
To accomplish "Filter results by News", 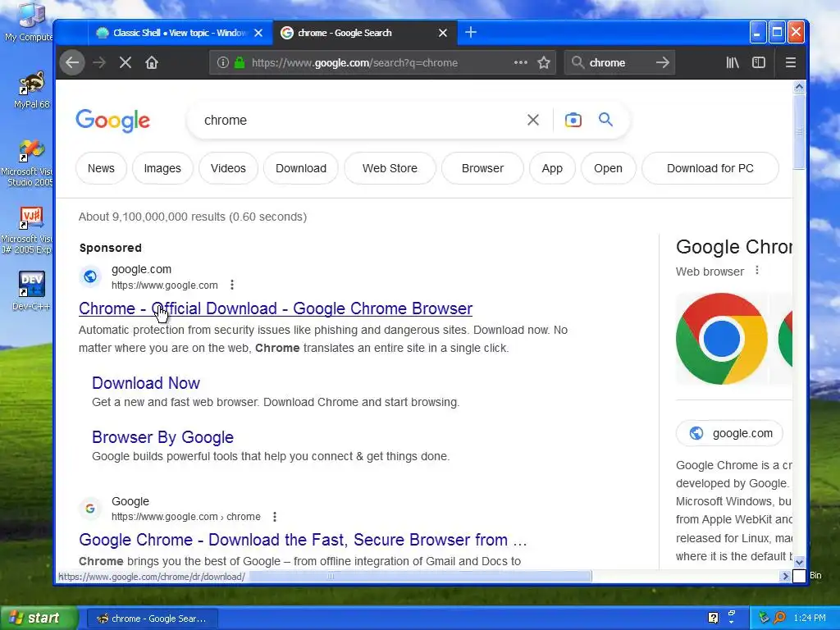I will click(x=101, y=168).
